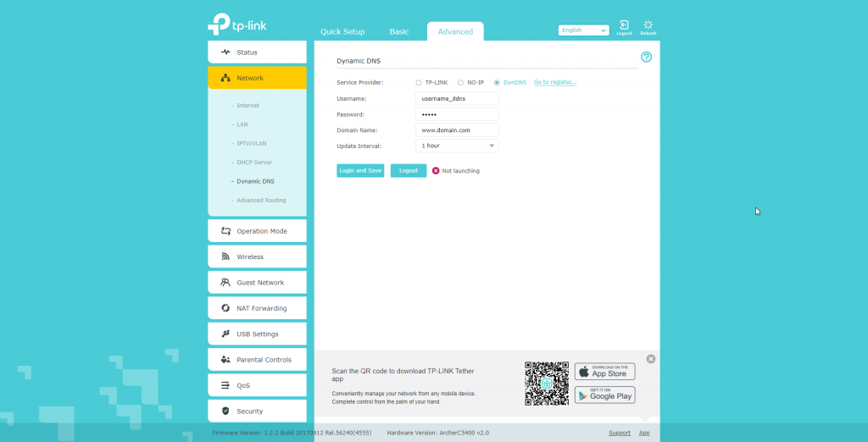The image size is (868, 442).
Task: Follow the Go to register link
Action: coord(554,82)
